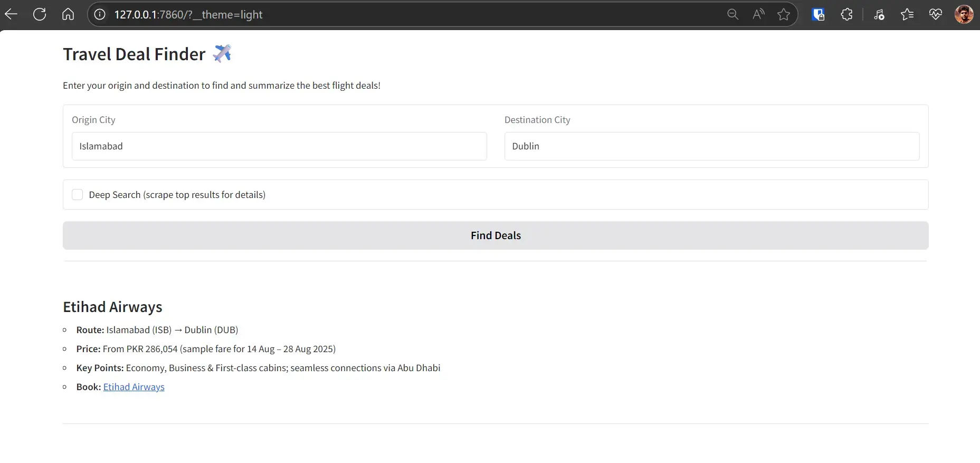Add this page to favorites star
This screenshot has width=980, height=463.
click(784, 14)
